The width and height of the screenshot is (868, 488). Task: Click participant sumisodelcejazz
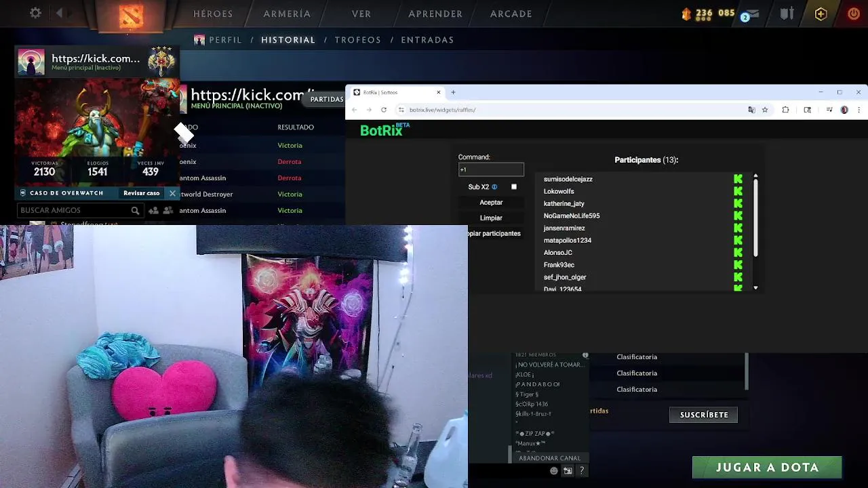point(568,179)
